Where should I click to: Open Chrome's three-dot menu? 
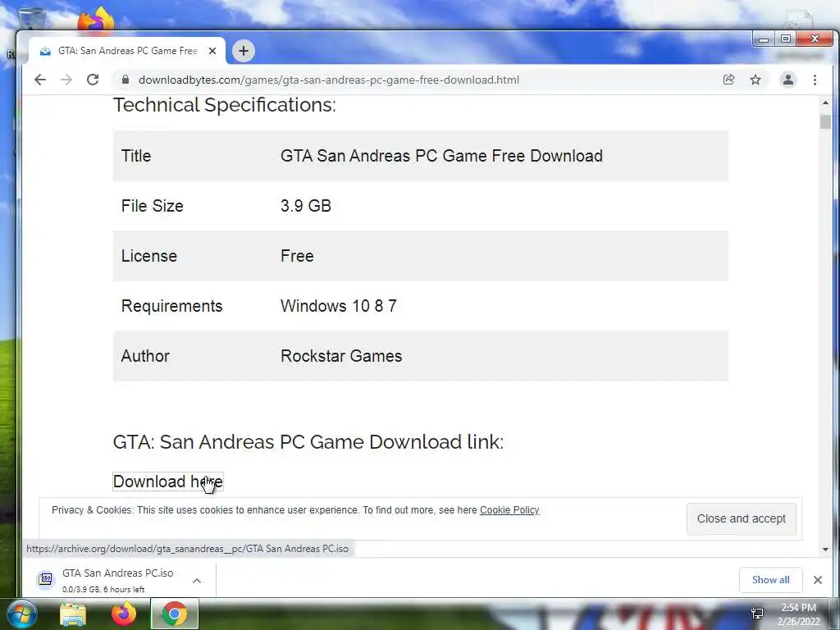(x=815, y=80)
